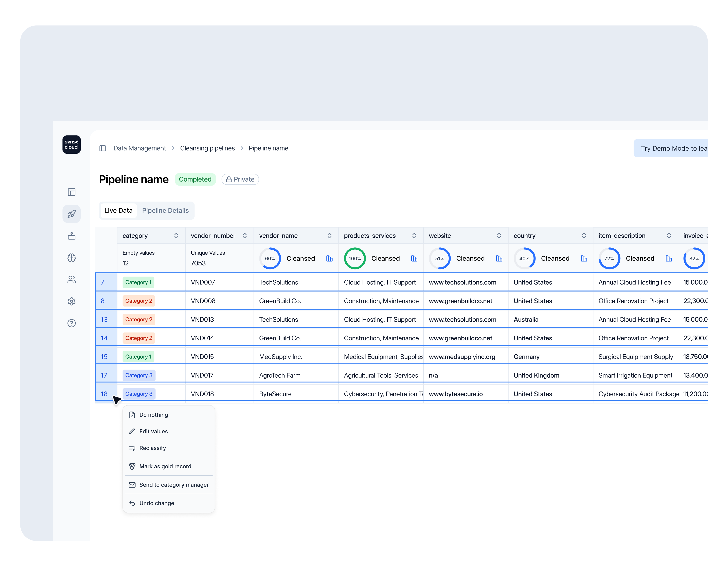The width and height of the screenshot is (728, 566).
Task: Sort by the vendor_number column
Action: pyautogui.click(x=244, y=235)
